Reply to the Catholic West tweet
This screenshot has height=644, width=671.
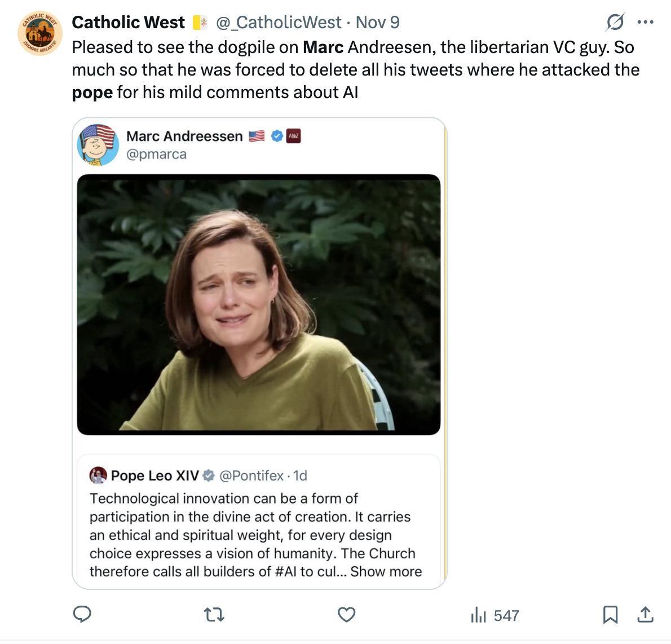click(82, 614)
